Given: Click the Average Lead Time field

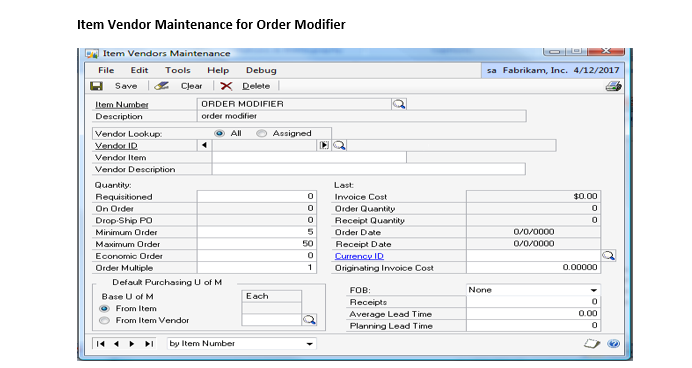Looking at the screenshot, I should coord(533,313).
